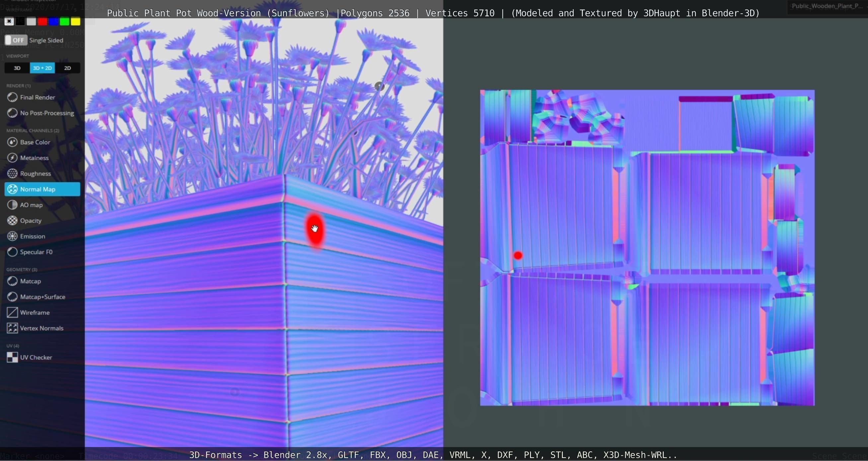
Task: Select the Wireframe geometry option
Action: (35, 313)
